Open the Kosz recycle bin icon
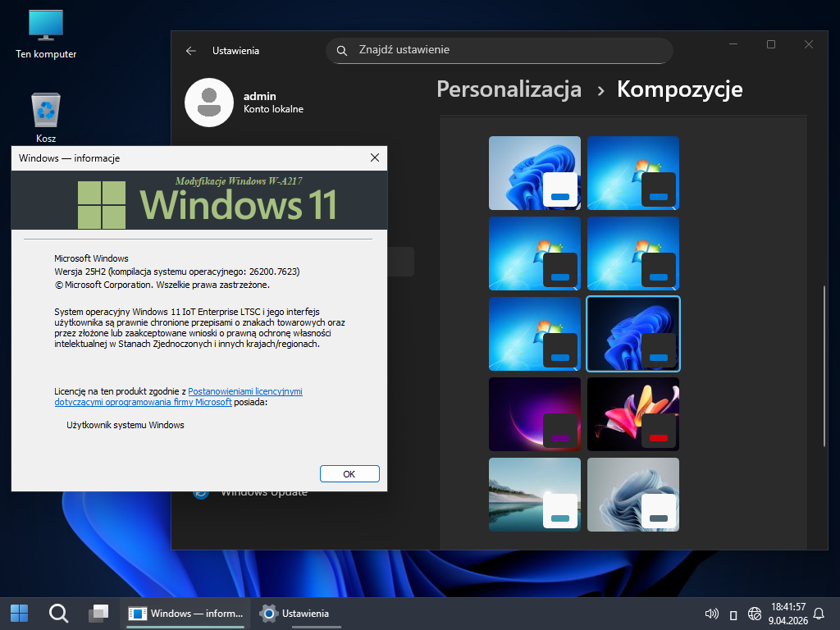This screenshot has height=630, width=840. [46, 117]
